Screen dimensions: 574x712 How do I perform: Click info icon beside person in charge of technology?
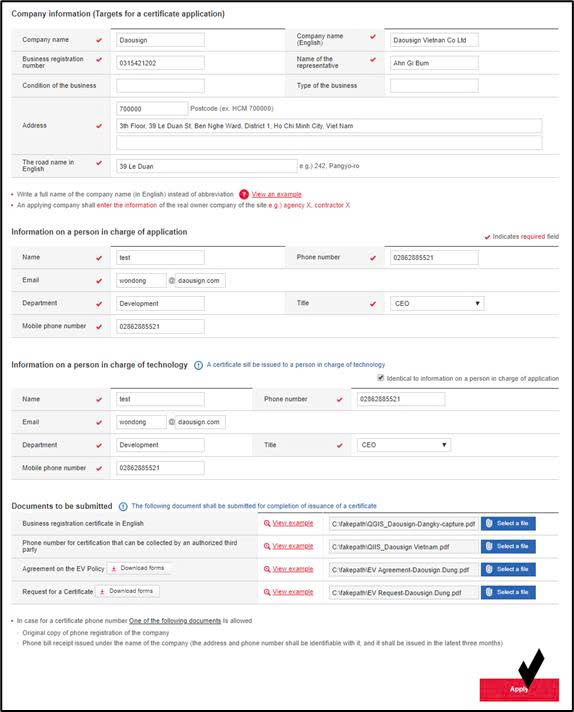(x=198, y=365)
